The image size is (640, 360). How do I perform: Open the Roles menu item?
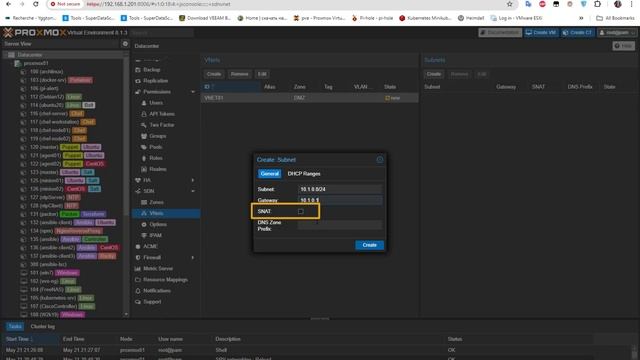pos(156,158)
